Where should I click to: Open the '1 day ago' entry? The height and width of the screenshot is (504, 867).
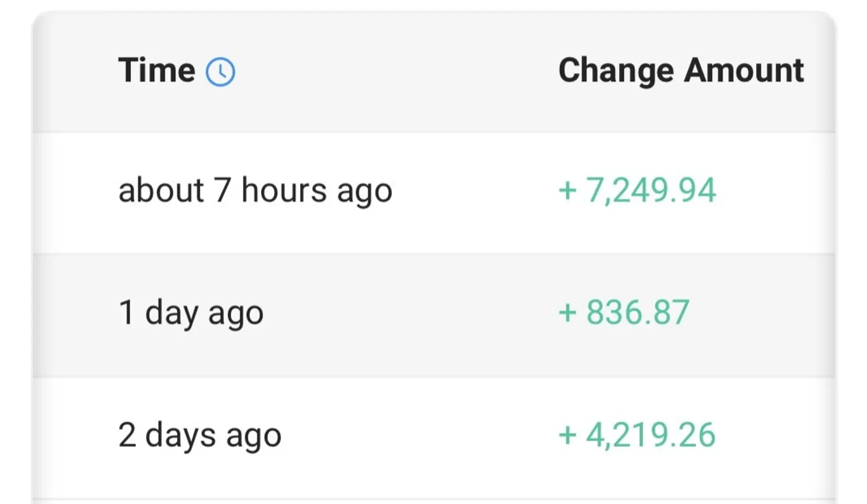tap(191, 313)
